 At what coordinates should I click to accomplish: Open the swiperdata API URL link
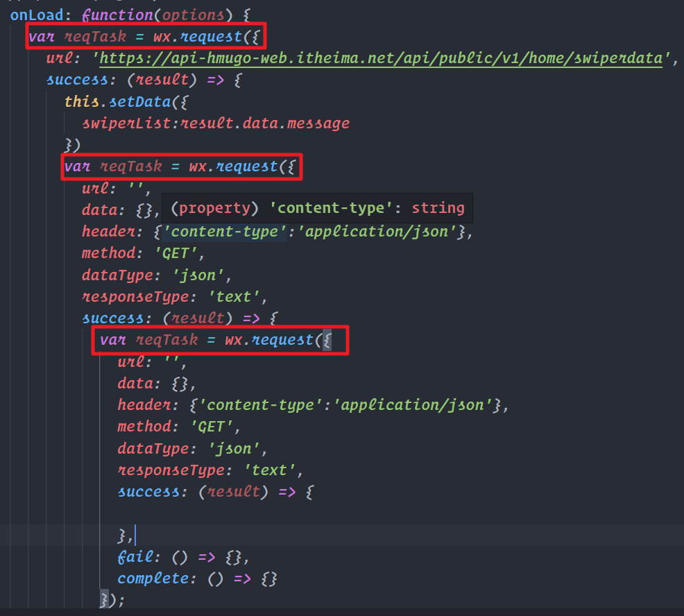381,58
